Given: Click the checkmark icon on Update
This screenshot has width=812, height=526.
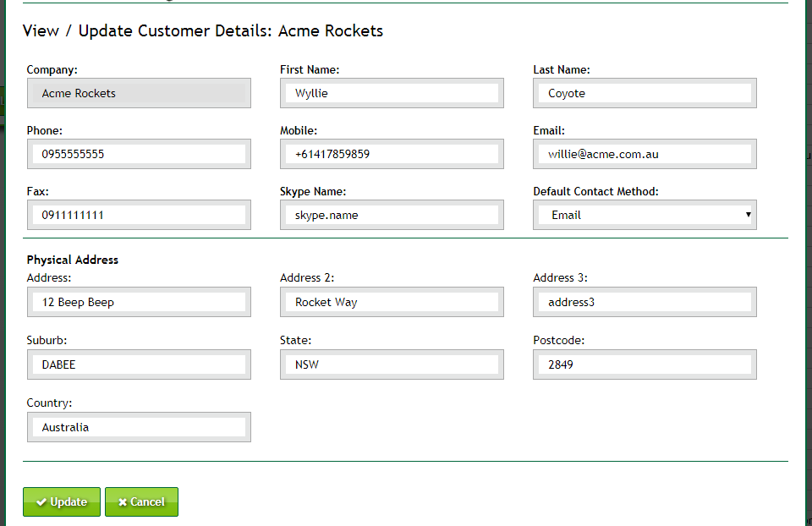Looking at the screenshot, I should 41,502.
